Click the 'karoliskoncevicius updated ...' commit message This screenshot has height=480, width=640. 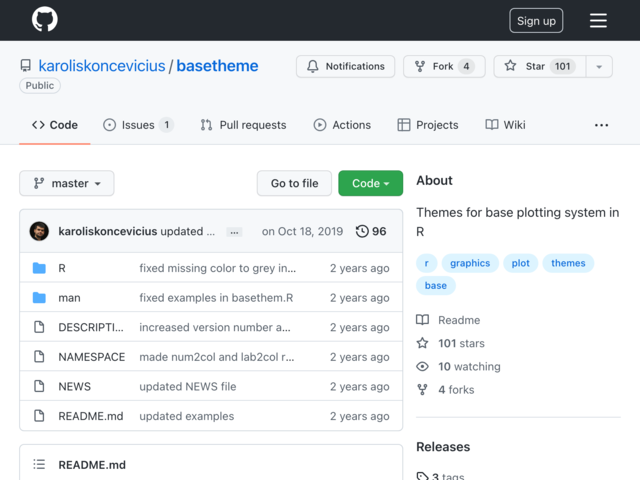coord(136,231)
